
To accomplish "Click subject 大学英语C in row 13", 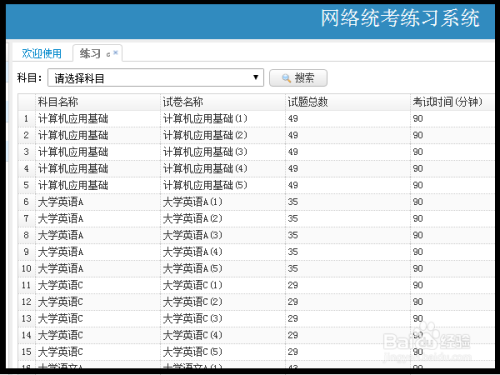I will point(61,319).
